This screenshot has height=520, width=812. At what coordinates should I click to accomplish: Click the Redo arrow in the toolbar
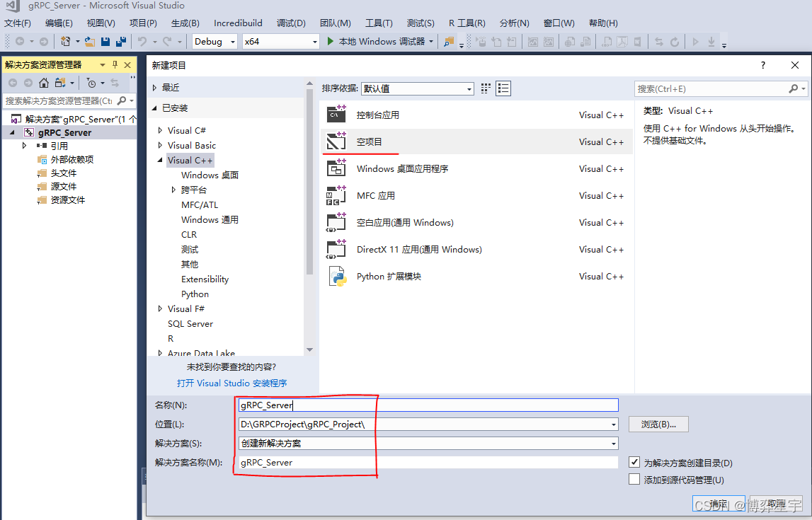tap(167, 42)
